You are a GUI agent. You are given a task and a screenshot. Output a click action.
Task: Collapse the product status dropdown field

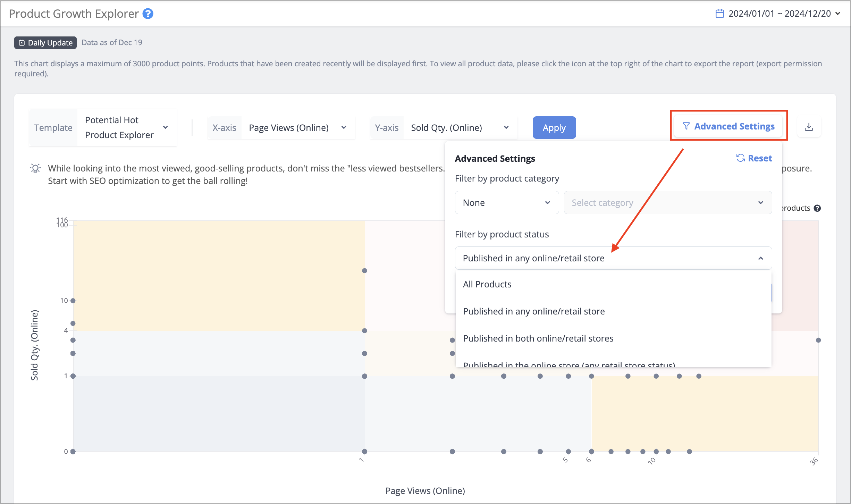(x=613, y=258)
